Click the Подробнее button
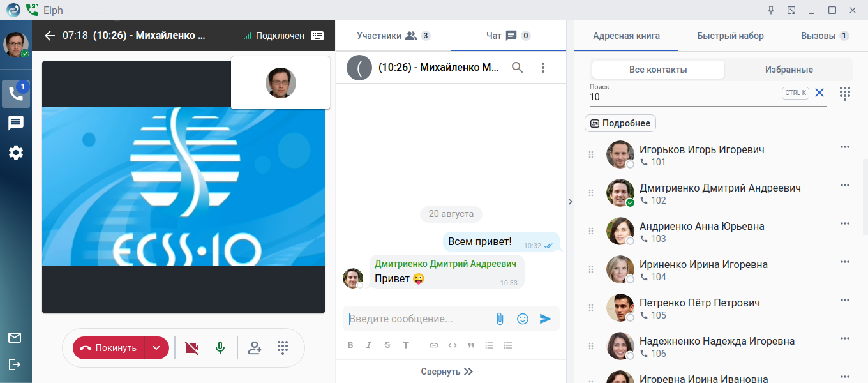868x383 pixels. (620, 123)
